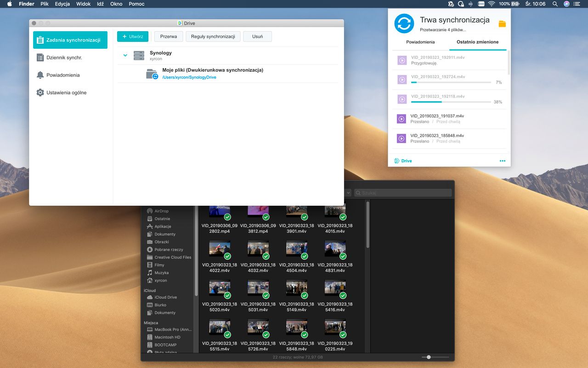Viewport: 588px width, 368px height.
Task: Click the Synology server icon
Action: [x=139, y=55]
